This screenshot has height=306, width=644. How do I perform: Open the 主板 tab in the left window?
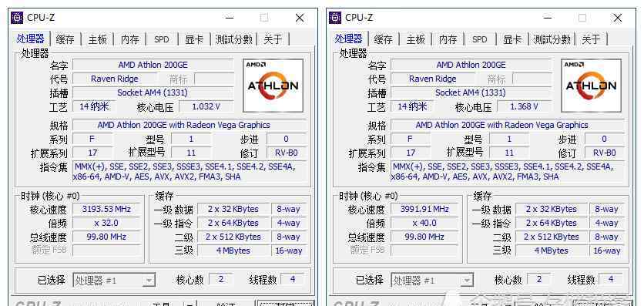(x=98, y=39)
